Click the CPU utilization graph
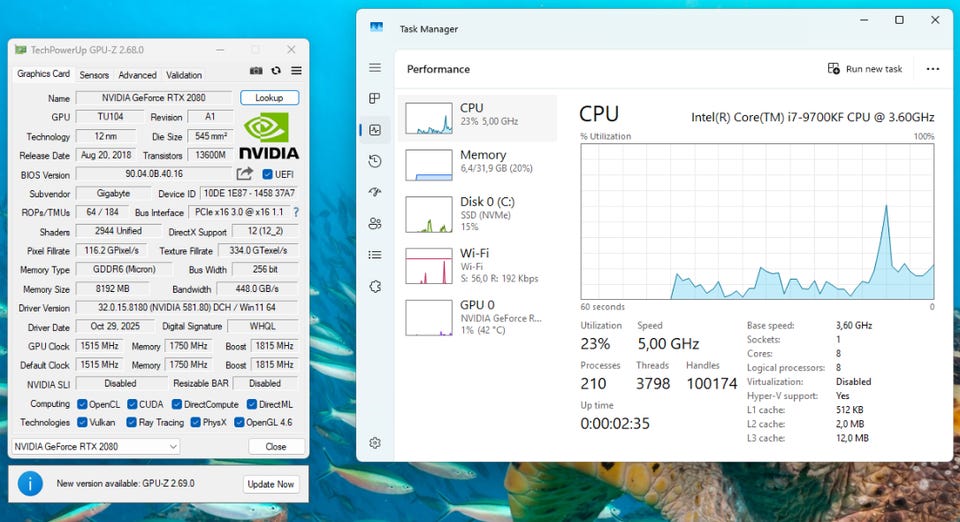960x522 pixels. (757, 222)
